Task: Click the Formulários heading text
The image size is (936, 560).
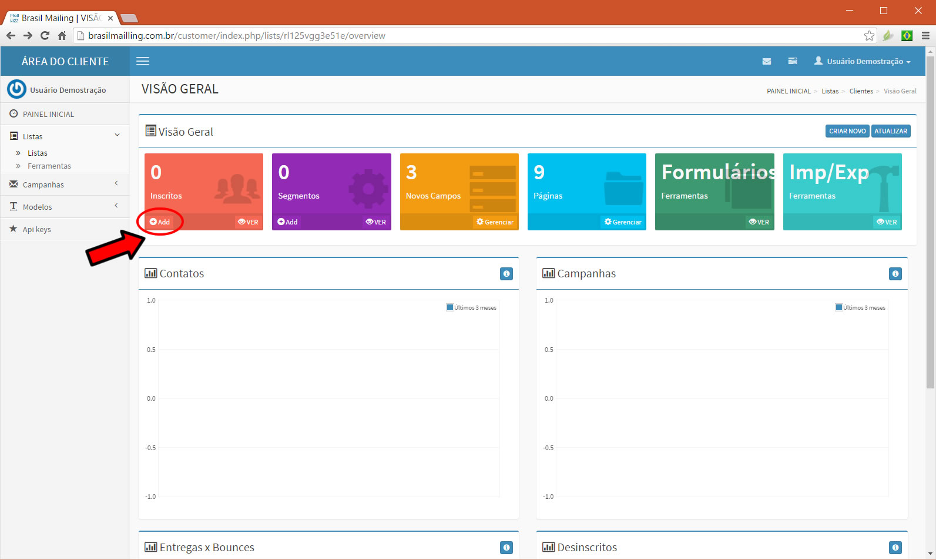Action: click(718, 172)
